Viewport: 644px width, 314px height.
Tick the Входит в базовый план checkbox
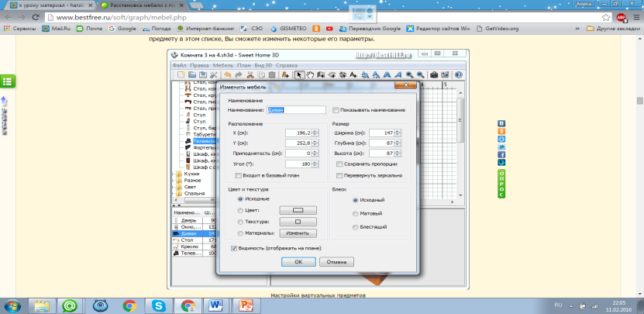point(238,175)
